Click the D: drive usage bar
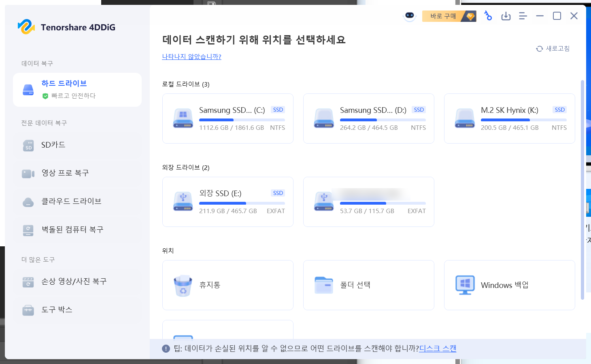Image resolution: width=591 pixels, height=364 pixels. tap(383, 120)
